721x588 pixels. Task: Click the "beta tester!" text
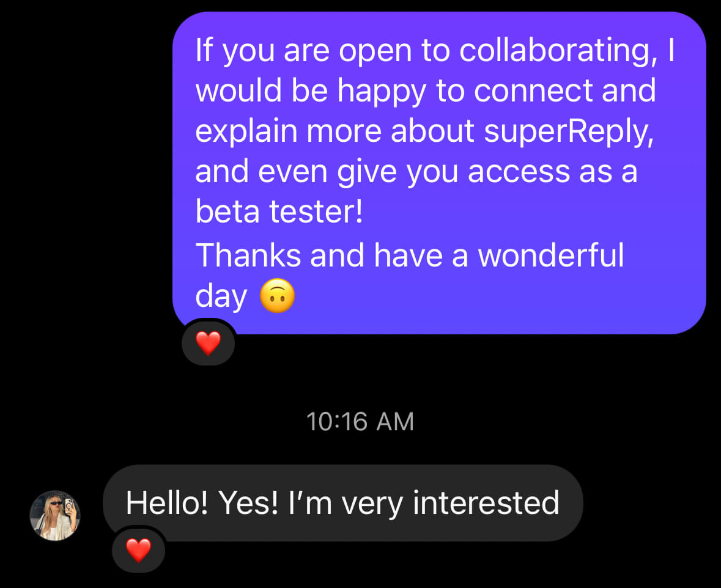pyautogui.click(x=279, y=211)
